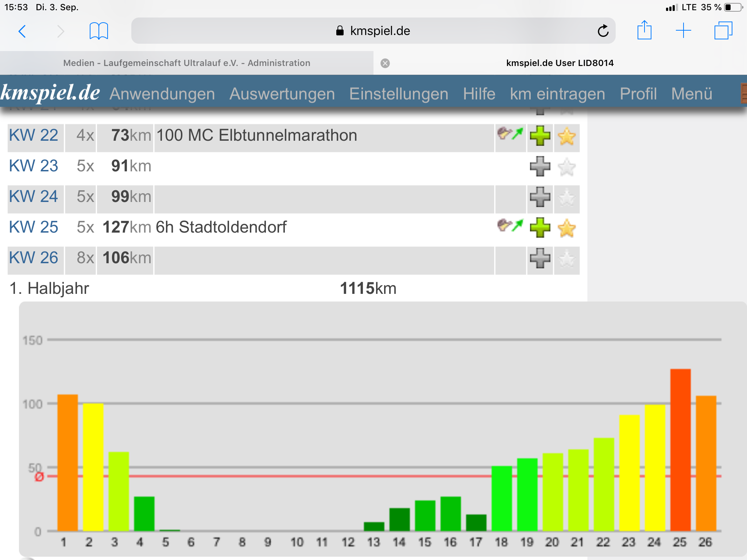
Task: Click the green plus for KW 22
Action: click(x=540, y=136)
